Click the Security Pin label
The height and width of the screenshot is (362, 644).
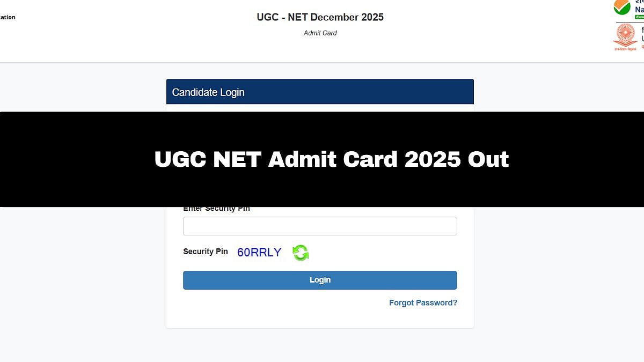pos(206,252)
